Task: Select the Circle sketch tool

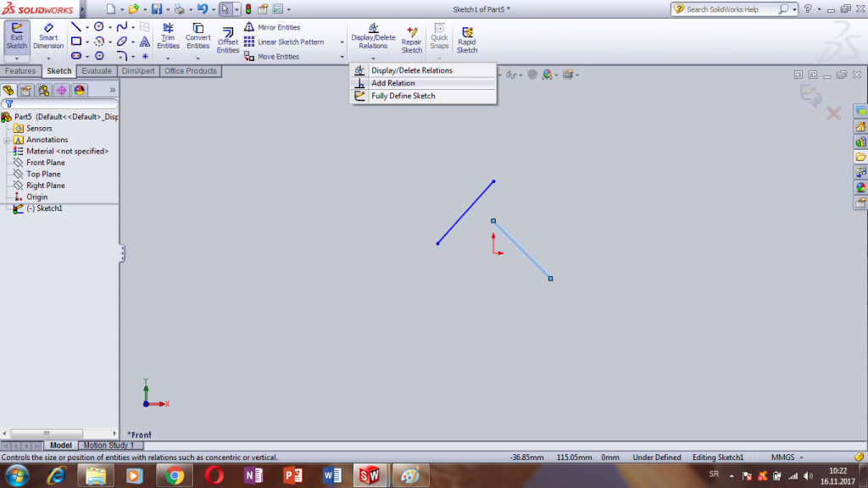Action: coord(99,26)
